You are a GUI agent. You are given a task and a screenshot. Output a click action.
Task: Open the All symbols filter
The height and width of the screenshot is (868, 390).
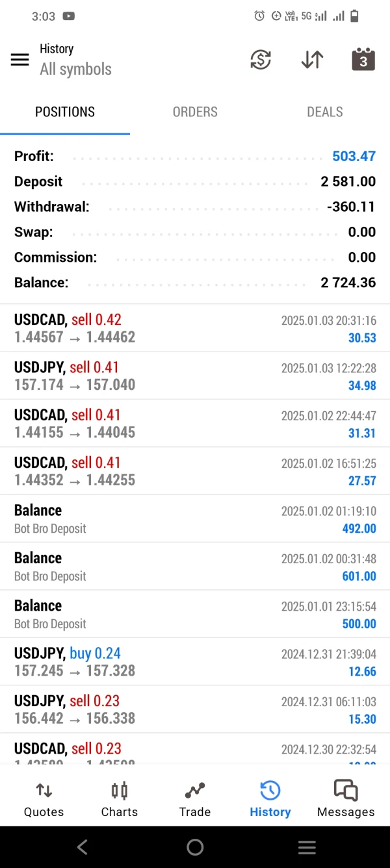click(x=75, y=69)
